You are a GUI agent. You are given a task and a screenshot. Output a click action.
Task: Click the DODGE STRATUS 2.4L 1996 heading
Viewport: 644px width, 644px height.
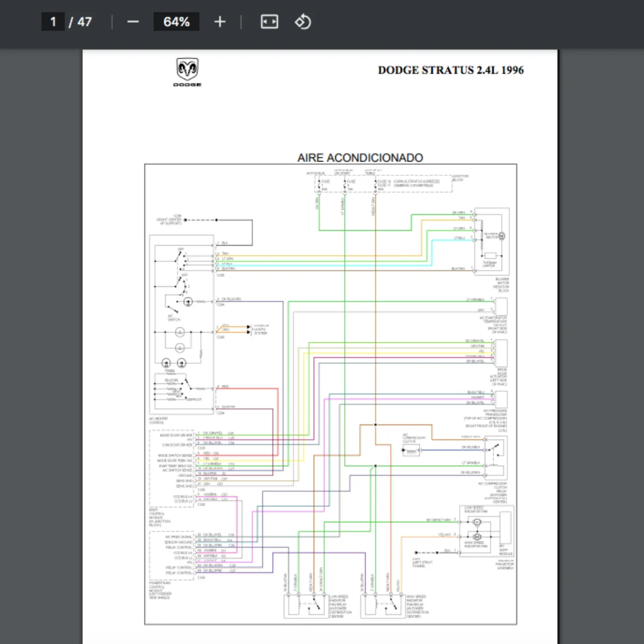click(x=451, y=70)
